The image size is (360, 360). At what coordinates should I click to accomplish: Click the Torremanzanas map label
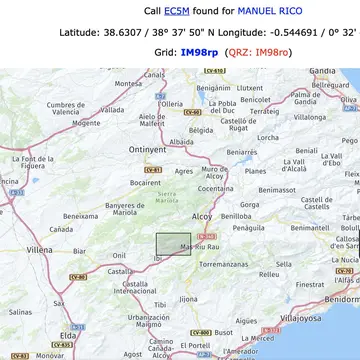pos(224,264)
